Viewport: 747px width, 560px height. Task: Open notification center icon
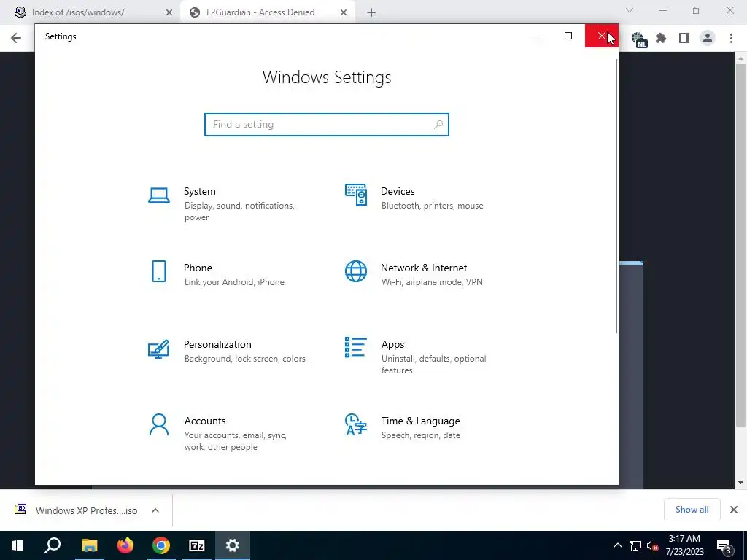724,545
